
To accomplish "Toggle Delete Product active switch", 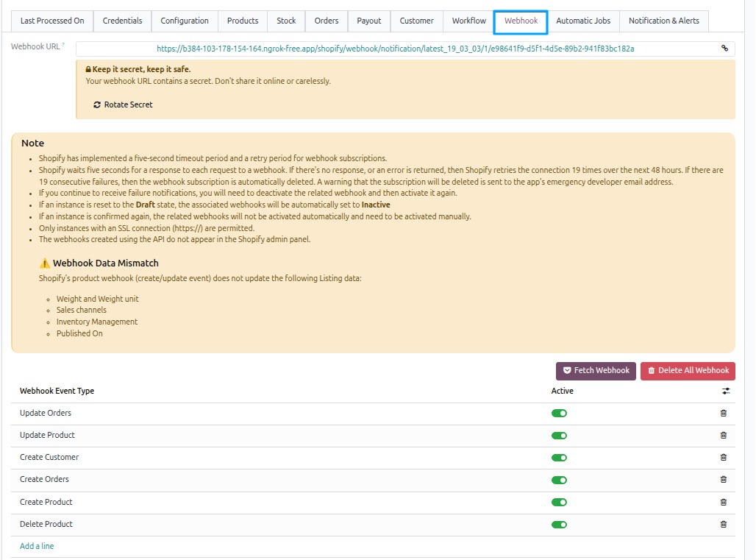I will 559,525.
